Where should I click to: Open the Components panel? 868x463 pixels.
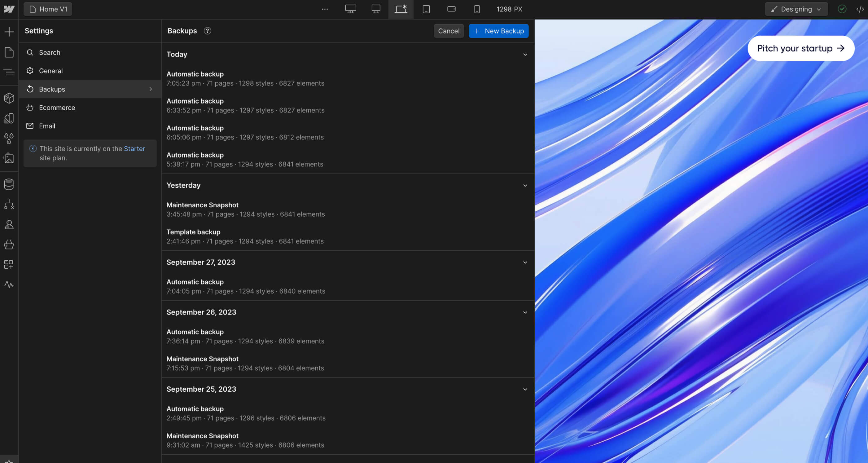(x=9, y=98)
